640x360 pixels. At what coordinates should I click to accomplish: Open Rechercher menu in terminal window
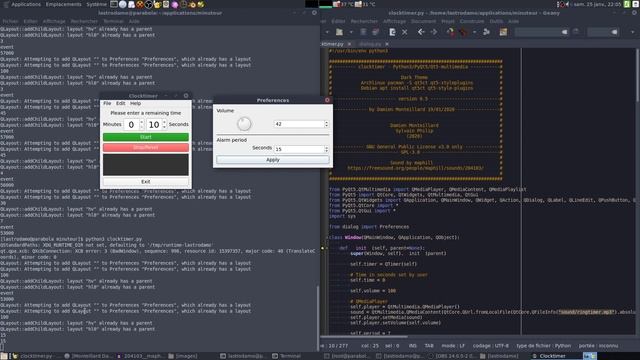84,21
